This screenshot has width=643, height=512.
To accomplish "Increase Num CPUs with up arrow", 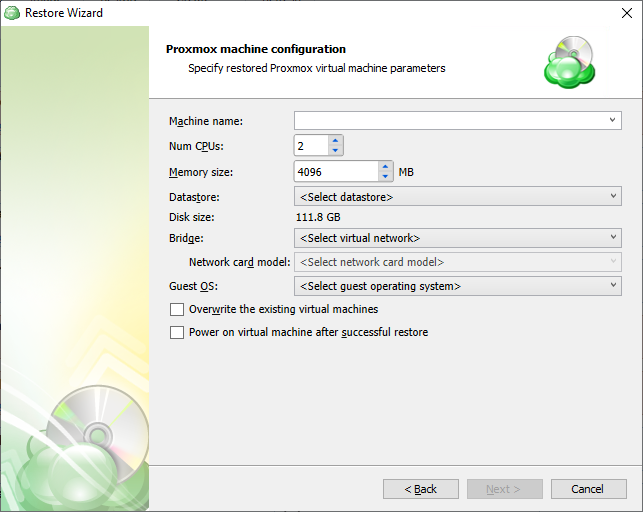I will click(x=335, y=140).
